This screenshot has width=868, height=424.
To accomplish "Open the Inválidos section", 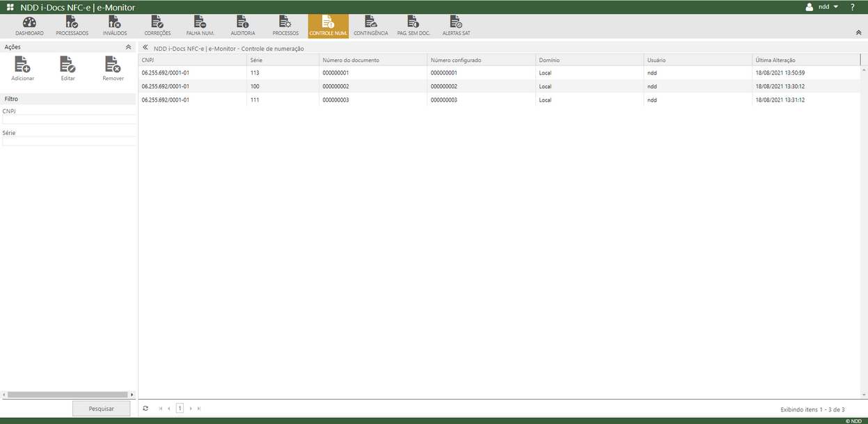I will pyautogui.click(x=113, y=25).
